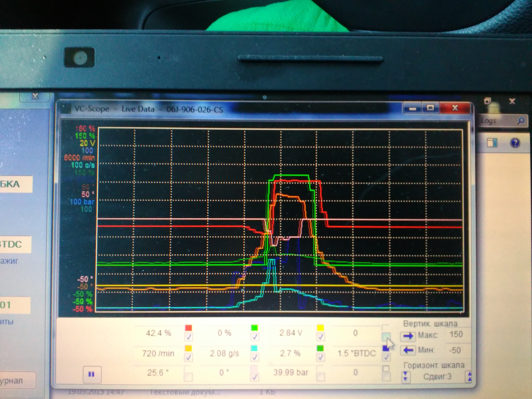This screenshot has height=399, width=532.
Task: Uncheck the 42.4 % channel checkbox
Action: click(189, 337)
